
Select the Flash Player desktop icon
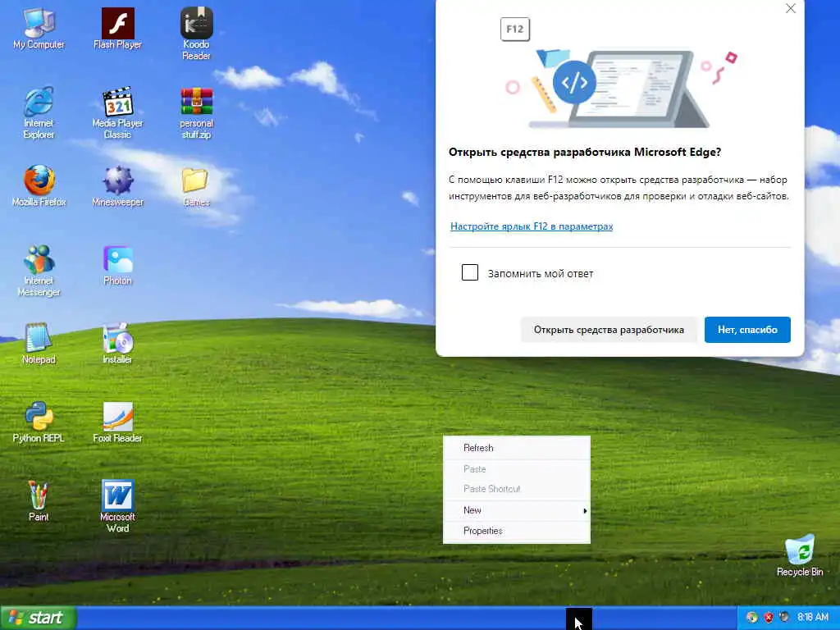(x=117, y=30)
